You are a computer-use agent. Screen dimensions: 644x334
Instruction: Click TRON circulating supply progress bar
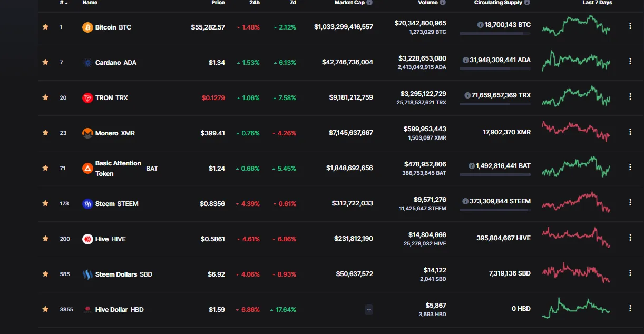[495, 104]
